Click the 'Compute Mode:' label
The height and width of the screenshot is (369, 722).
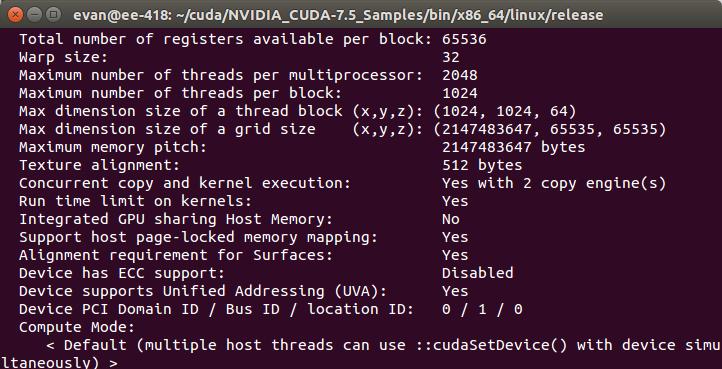click(76, 327)
